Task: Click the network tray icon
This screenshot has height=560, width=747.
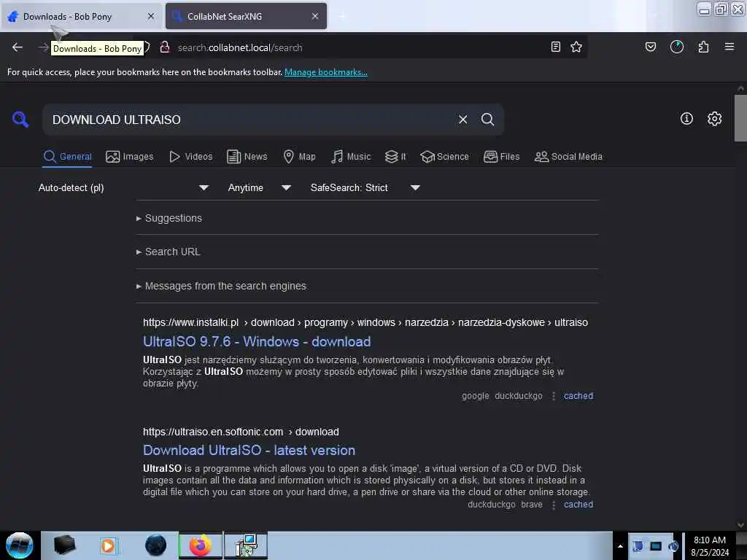Action: pyautogui.click(x=656, y=546)
